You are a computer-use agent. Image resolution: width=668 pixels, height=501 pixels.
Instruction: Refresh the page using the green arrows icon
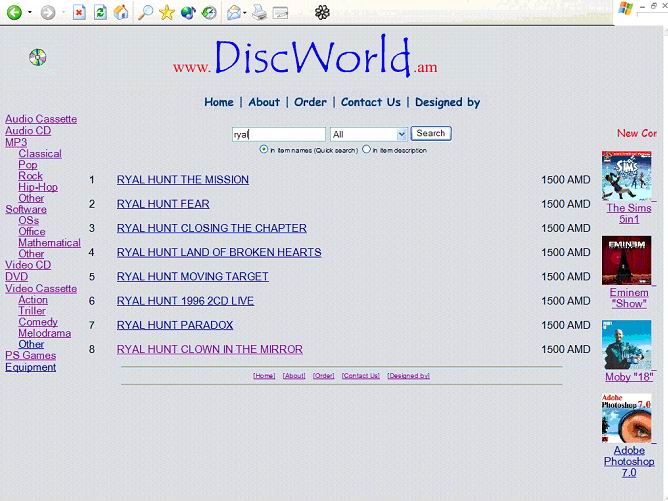click(100, 12)
